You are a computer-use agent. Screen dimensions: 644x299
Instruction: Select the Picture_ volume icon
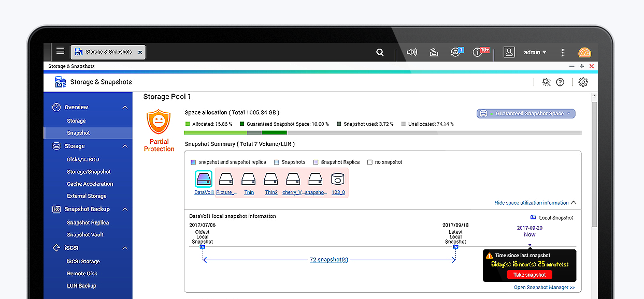click(x=226, y=179)
